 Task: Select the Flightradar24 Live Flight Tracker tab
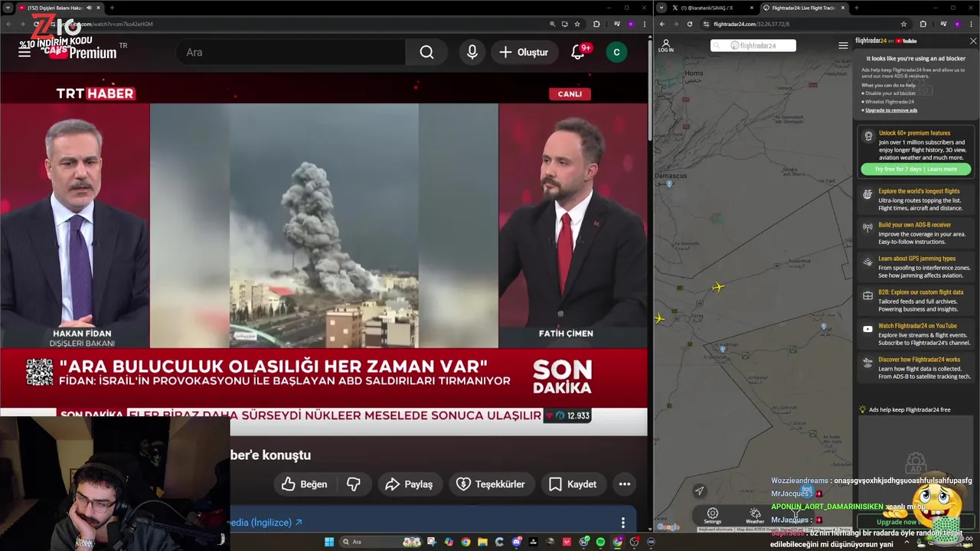pos(804,8)
